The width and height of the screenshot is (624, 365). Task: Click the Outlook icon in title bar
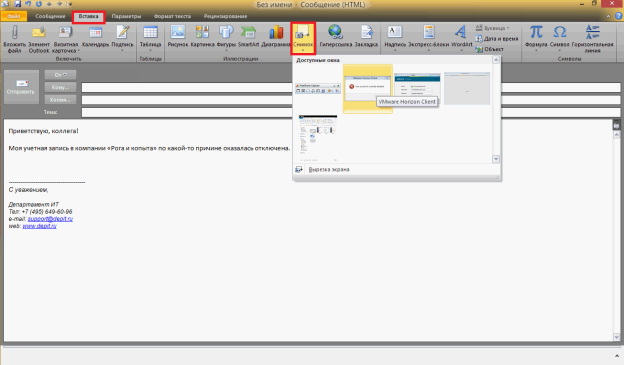point(5,4)
